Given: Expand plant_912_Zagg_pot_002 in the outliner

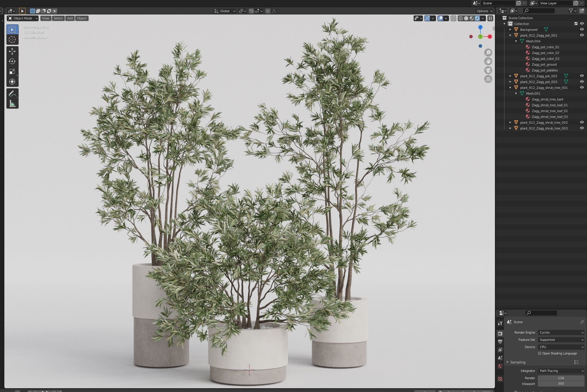Looking at the screenshot, I should click(x=510, y=76).
